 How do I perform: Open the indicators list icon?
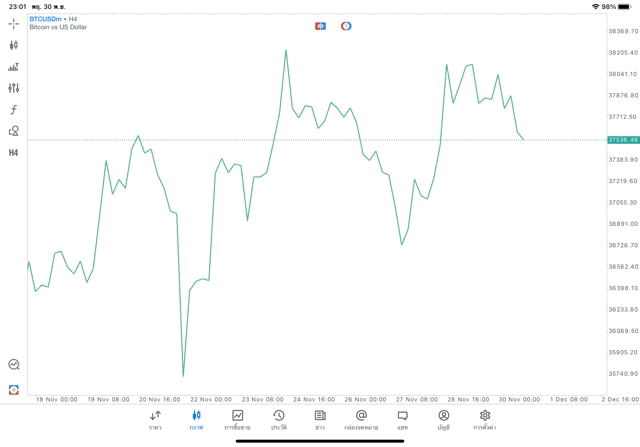point(14,67)
